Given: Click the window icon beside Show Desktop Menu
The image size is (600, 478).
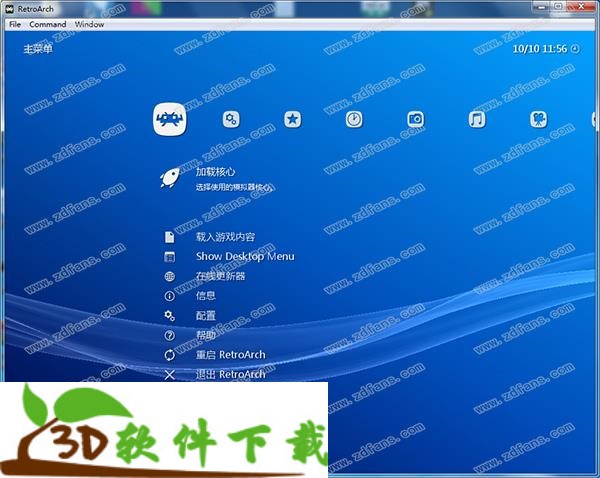Looking at the screenshot, I should click(x=170, y=257).
